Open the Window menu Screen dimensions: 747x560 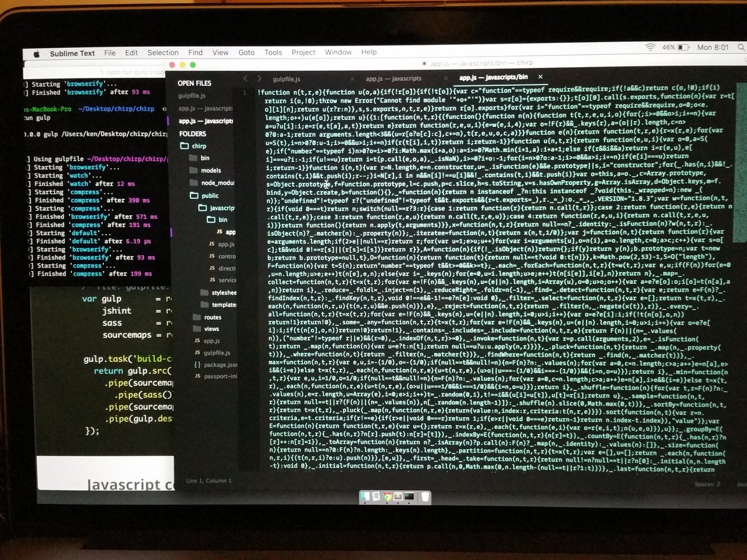pyautogui.click(x=338, y=53)
